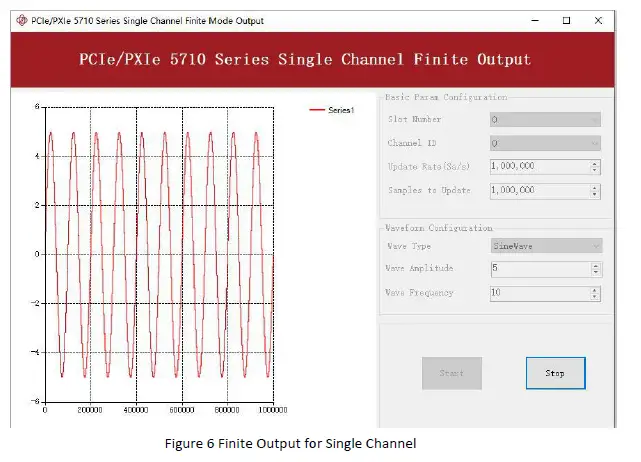Viewport: 641px width, 462px height.
Task: Increase Wave Amplitude with up arrow
Action: coord(596,265)
